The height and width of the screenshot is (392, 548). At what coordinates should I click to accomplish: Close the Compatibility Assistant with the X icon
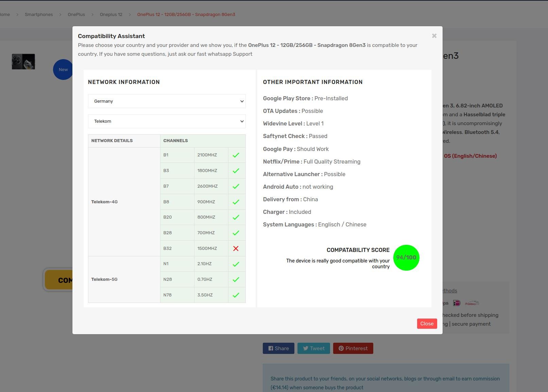click(434, 36)
